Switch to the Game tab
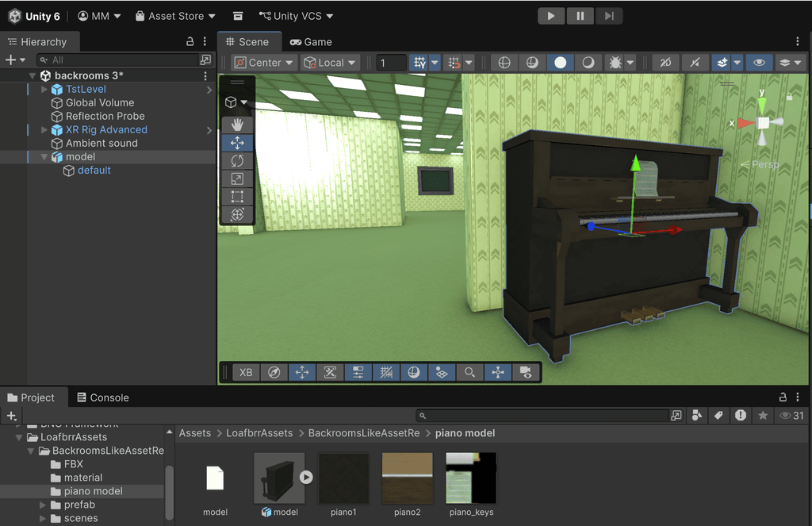The width and height of the screenshot is (812, 526). pos(311,42)
